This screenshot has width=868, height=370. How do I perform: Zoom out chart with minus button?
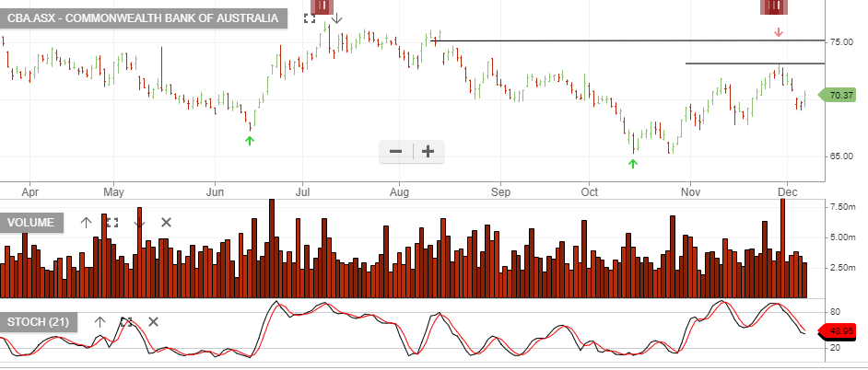(396, 152)
